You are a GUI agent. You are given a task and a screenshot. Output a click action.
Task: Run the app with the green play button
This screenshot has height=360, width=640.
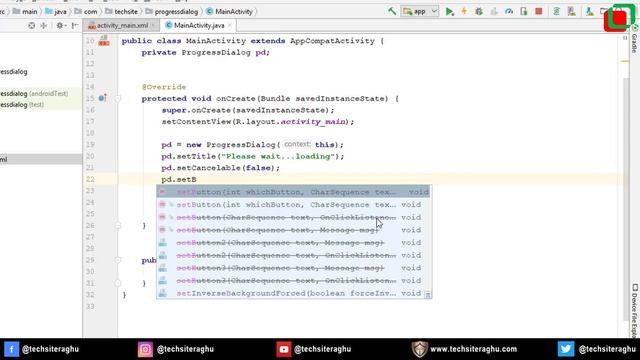coord(449,11)
